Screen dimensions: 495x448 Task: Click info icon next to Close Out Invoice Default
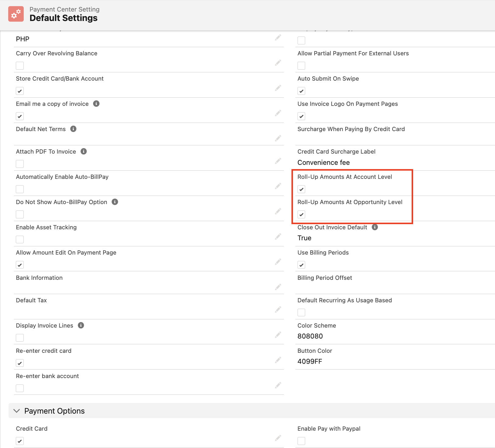point(375,227)
